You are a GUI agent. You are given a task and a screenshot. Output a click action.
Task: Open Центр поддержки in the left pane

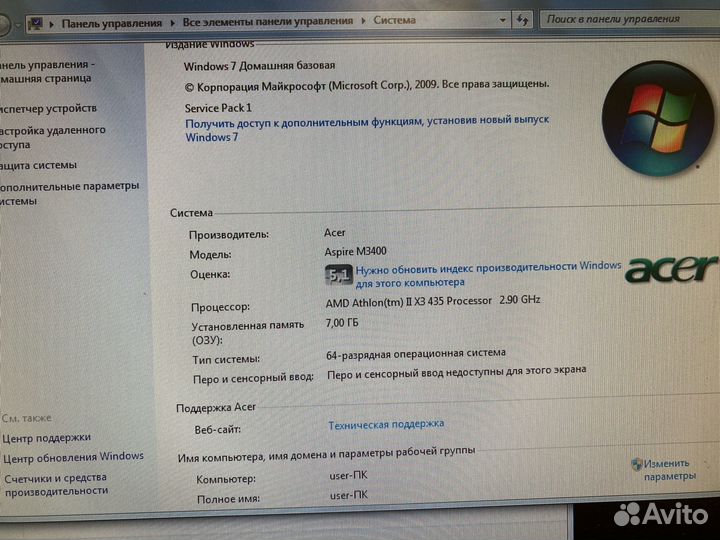pos(46,437)
